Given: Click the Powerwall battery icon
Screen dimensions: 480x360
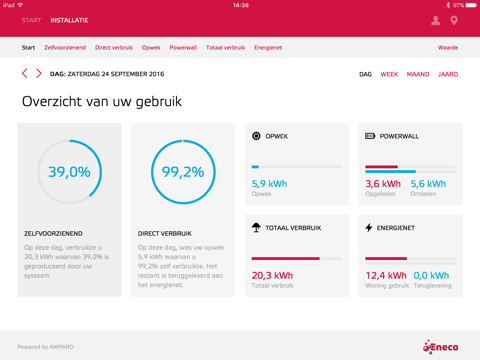Looking at the screenshot, I should [x=370, y=136].
